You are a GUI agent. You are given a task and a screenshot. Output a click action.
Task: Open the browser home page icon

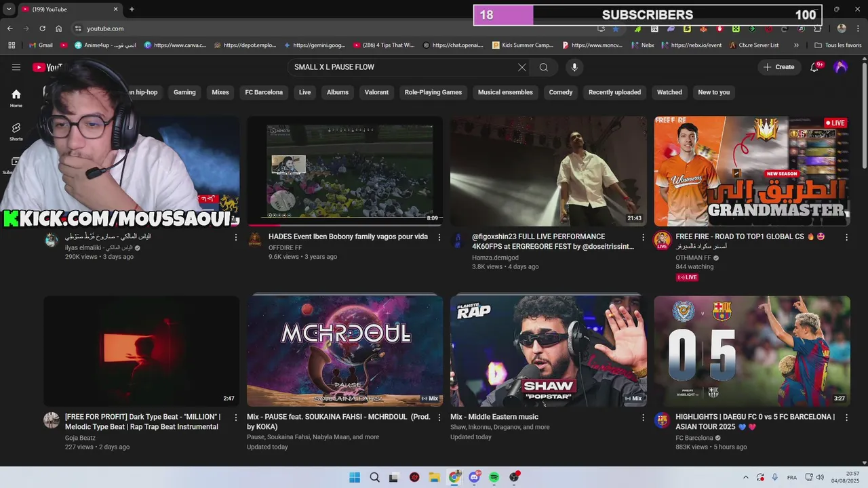tap(59, 28)
